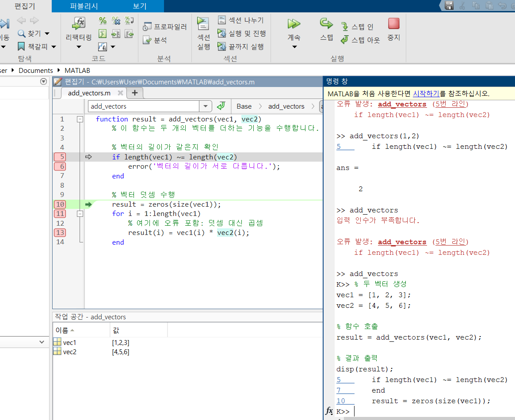Click 실행 및 진행 run and advance
The height and width of the screenshot is (420, 515).
coord(242,33)
